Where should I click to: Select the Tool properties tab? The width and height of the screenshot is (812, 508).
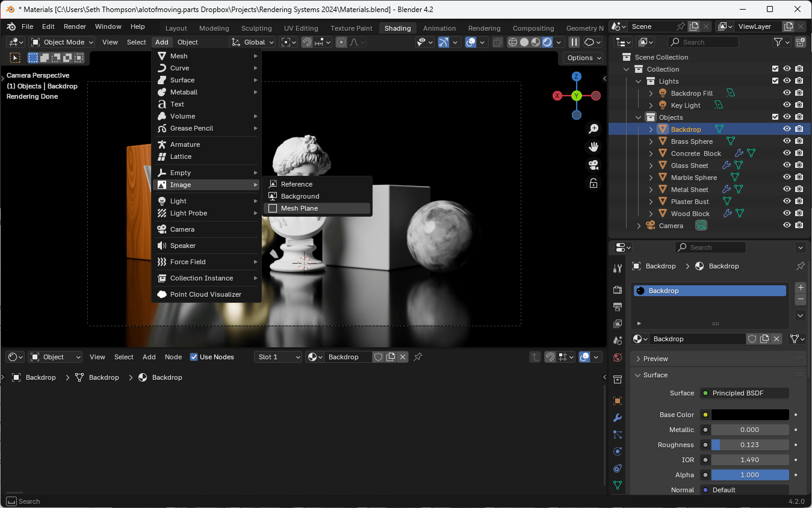[617, 268]
